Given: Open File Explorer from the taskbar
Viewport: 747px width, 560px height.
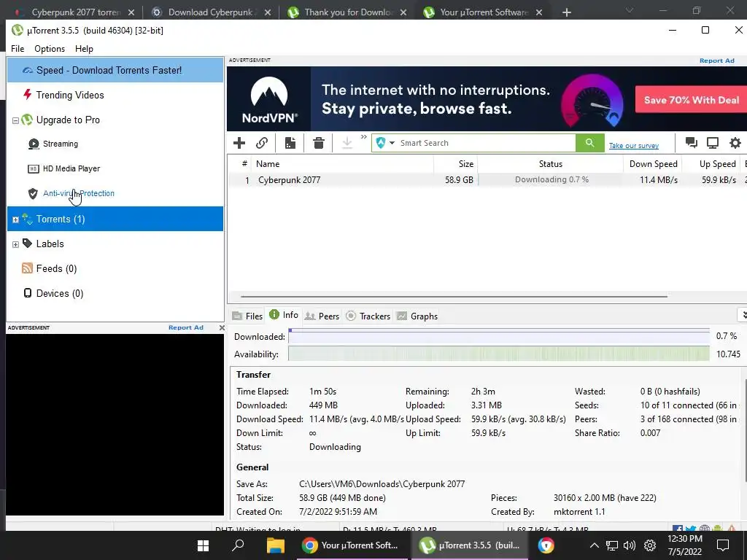Looking at the screenshot, I should click(275, 545).
